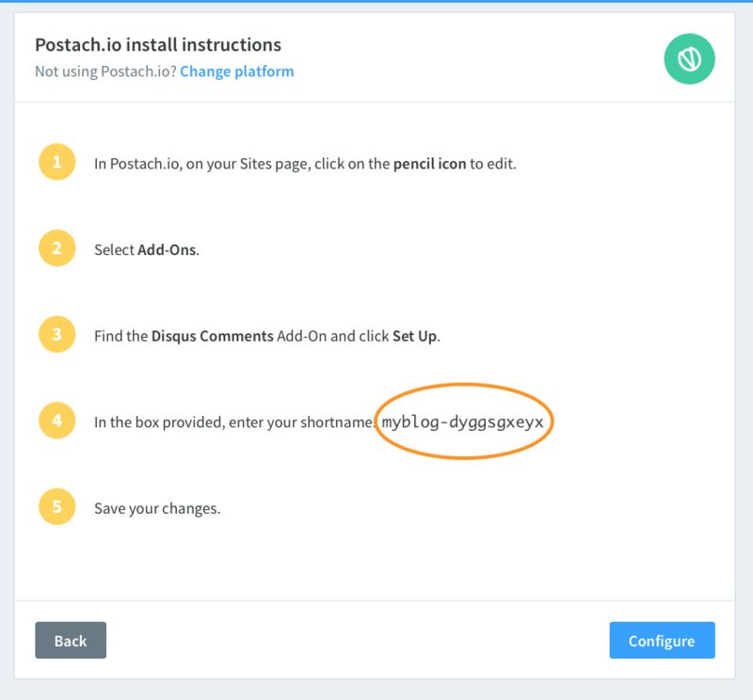Click the green Postach.io logo icon
753x700 pixels.
point(689,59)
